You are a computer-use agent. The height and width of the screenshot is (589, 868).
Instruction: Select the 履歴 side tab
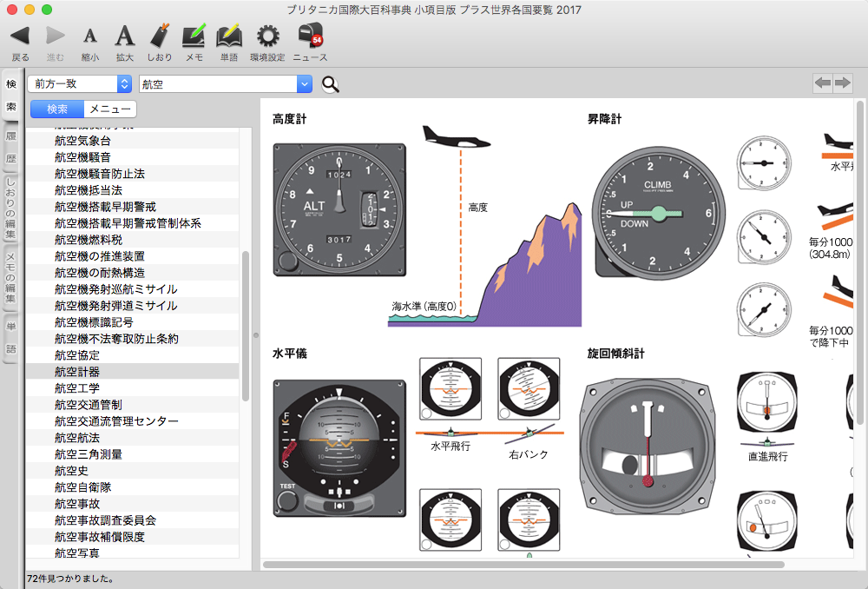click(11, 148)
